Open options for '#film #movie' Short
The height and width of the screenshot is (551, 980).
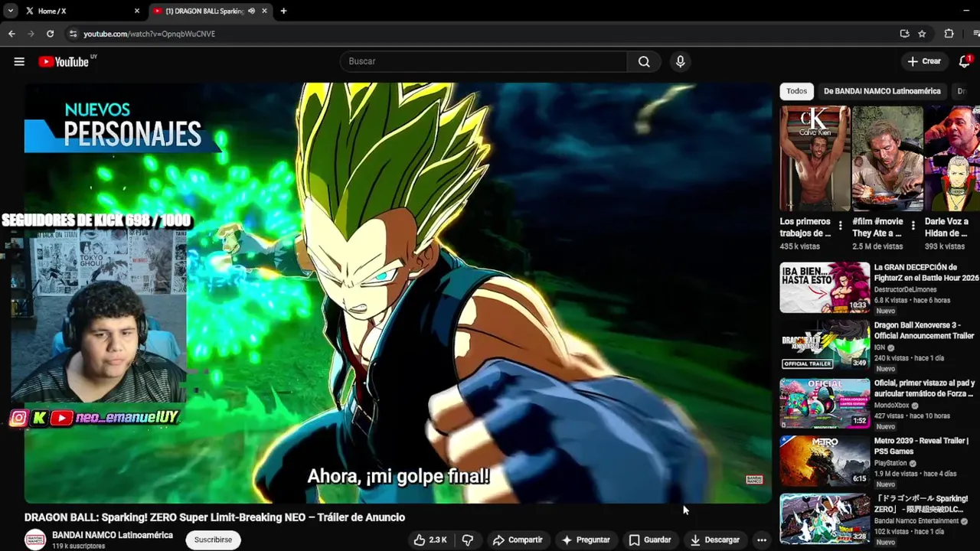click(913, 226)
